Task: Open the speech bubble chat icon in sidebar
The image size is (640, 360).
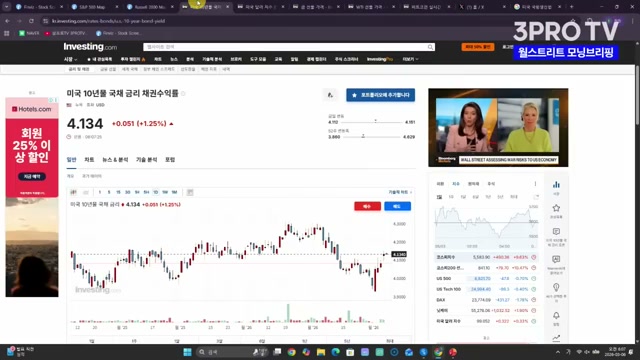Action: [556, 231]
